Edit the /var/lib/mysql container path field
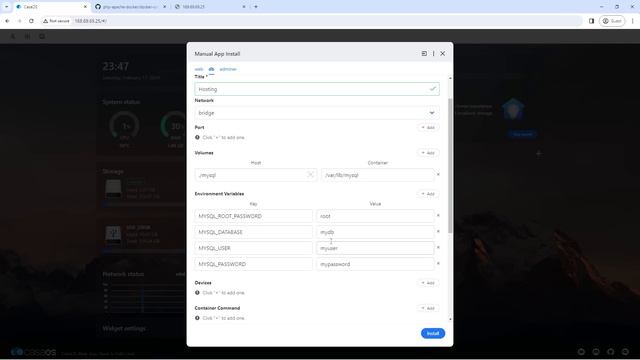Image resolution: width=640 pixels, height=360 pixels. [377, 175]
